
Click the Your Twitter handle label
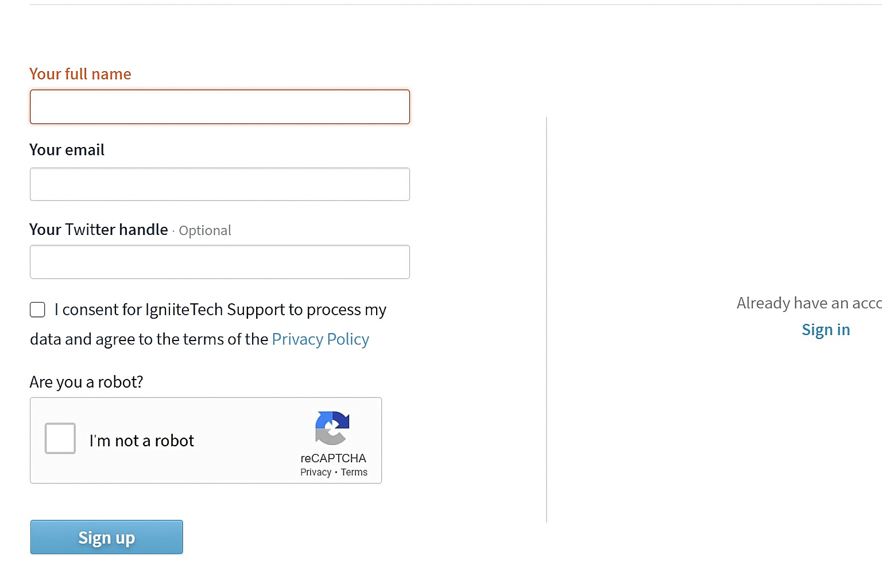(99, 230)
